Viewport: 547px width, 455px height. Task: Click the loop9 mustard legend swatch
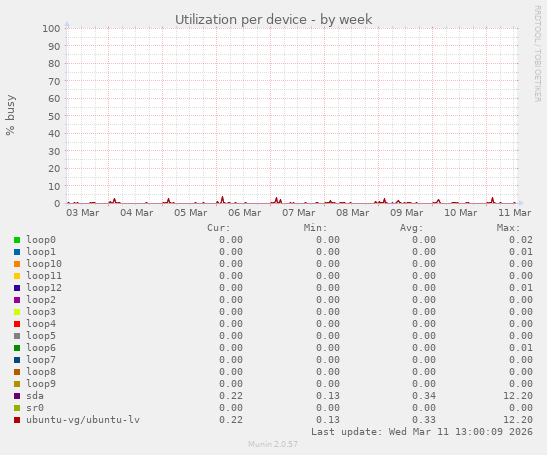(17, 384)
